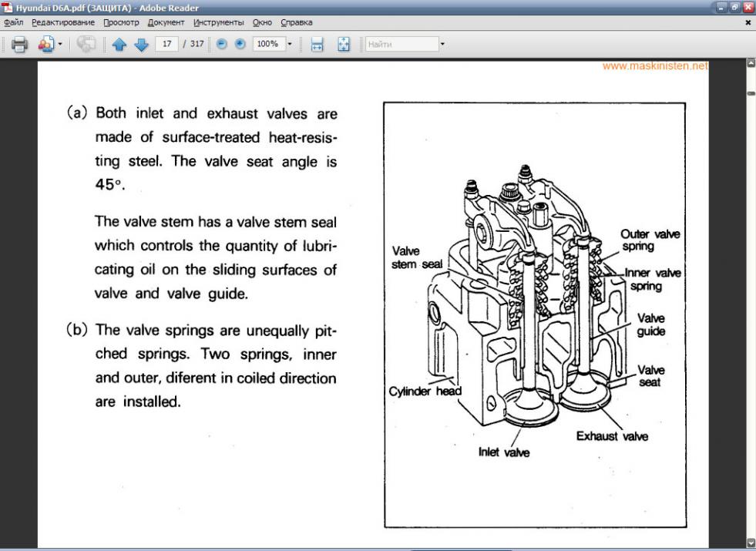
Task: Restore down the Adobe Reader window
Action: pos(734,7)
